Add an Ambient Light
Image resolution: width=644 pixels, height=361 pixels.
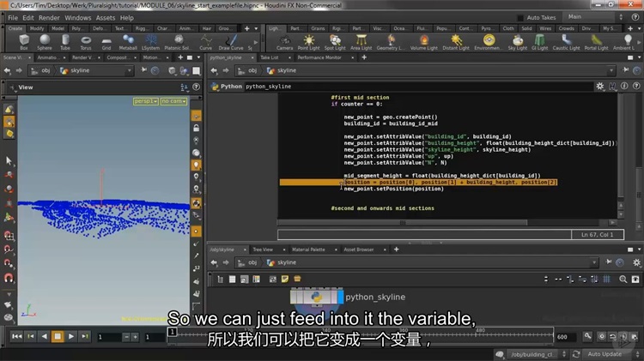(x=624, y=42)
